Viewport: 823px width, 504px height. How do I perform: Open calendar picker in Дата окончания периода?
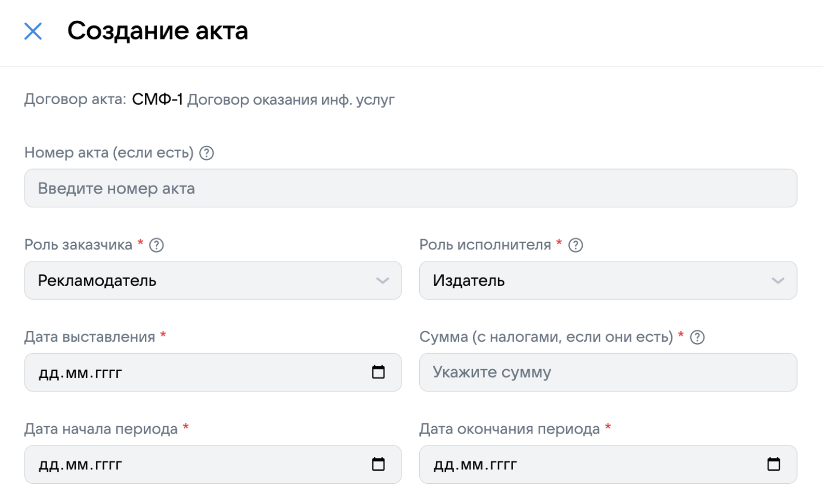click(774, 464)
